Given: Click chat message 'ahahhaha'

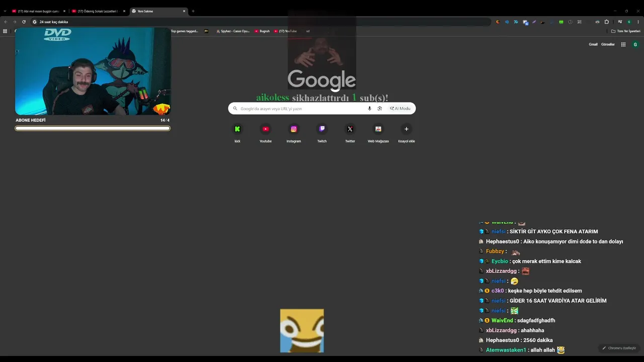Looking at the screenshot, I should (x=532, y=330).
